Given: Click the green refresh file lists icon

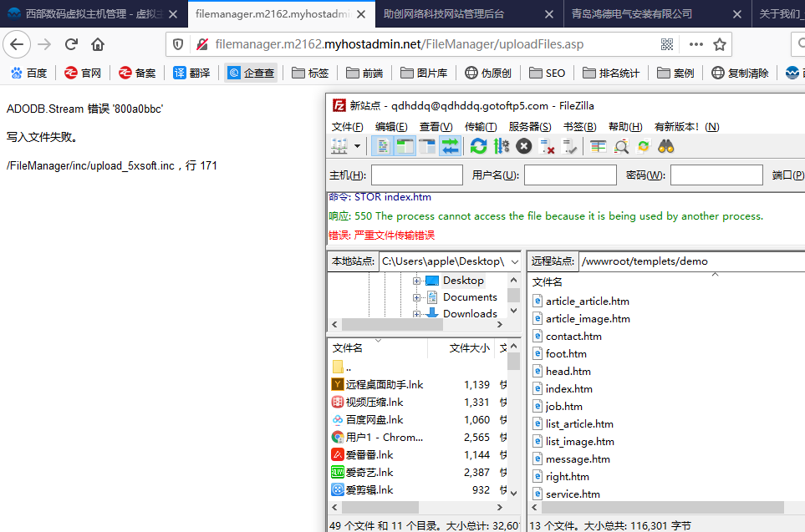Looking at the screenshot, I should point(478,147).
